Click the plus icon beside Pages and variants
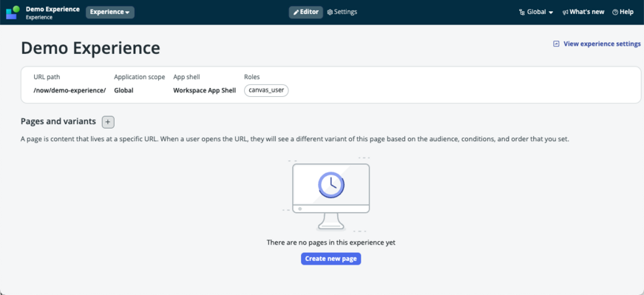The image size is (644, 295). (x=108, y=122)
